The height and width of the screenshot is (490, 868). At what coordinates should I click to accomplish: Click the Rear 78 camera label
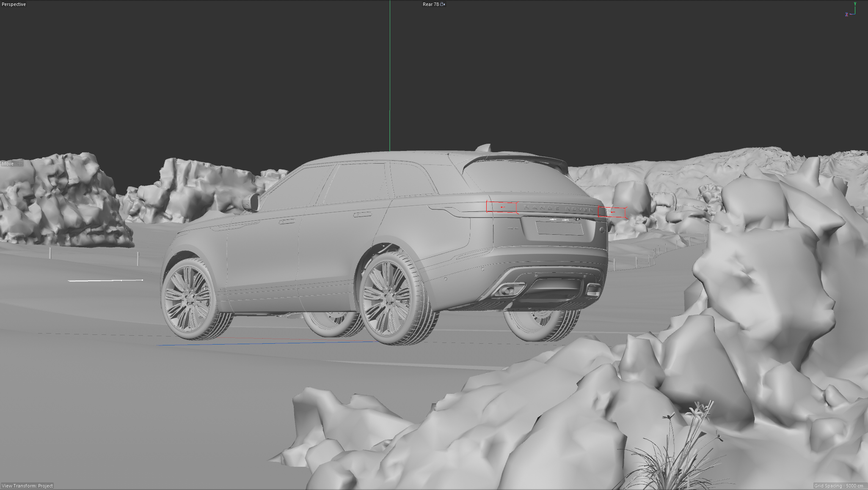[x=430, y=4]
